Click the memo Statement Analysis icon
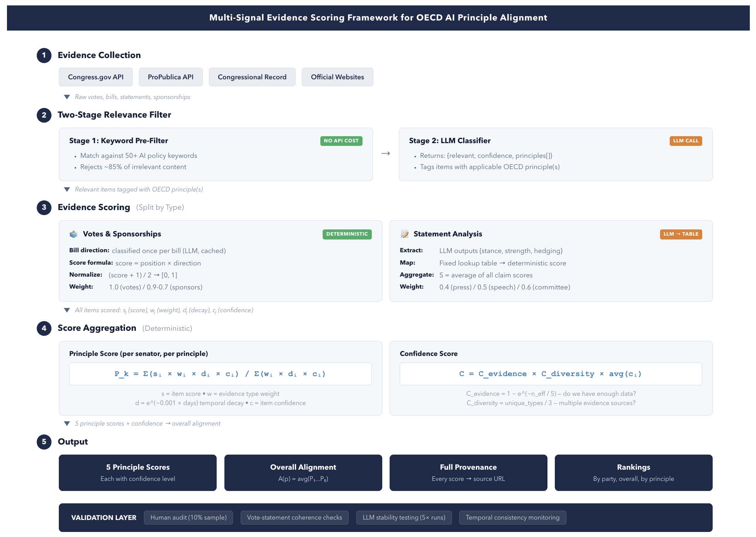The height and width of the screenshot is (537, 756). pyautogui.click(x=405, y=234)
